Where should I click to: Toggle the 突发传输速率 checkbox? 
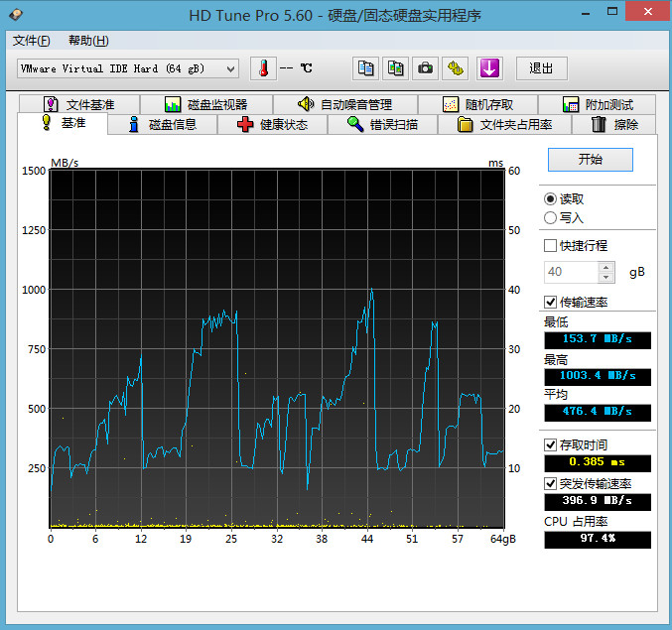coord(550,484)
